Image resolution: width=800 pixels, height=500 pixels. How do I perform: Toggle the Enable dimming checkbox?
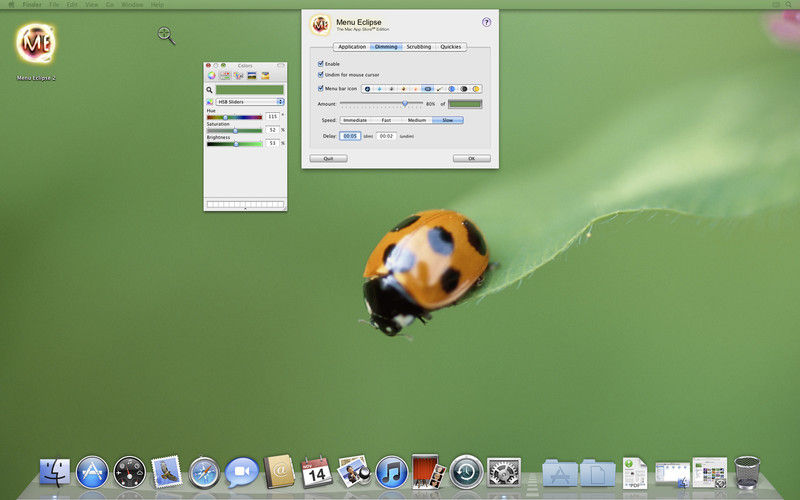click(x=320, y=64)
